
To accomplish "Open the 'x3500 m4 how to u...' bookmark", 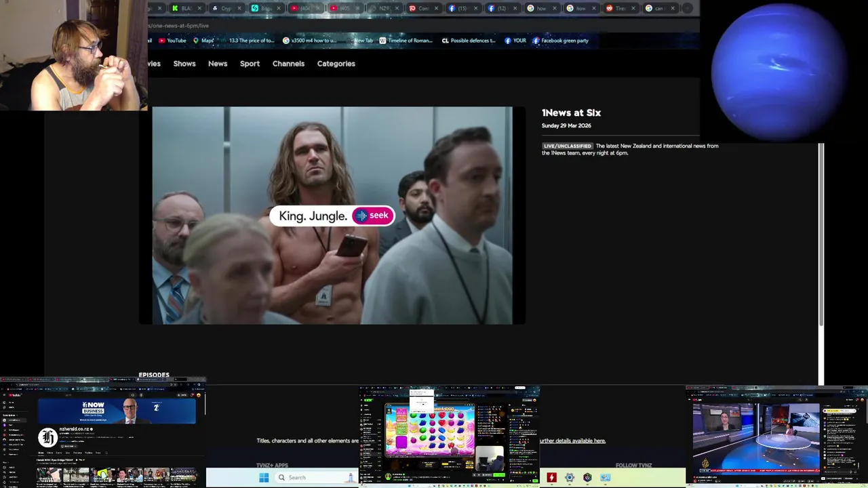I will click(x=309, y=41).
